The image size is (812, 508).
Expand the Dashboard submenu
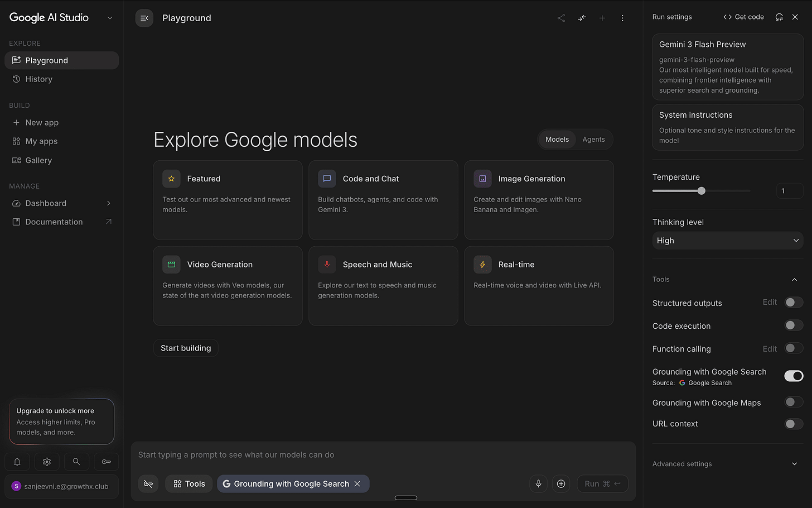[x=109, y=203]
